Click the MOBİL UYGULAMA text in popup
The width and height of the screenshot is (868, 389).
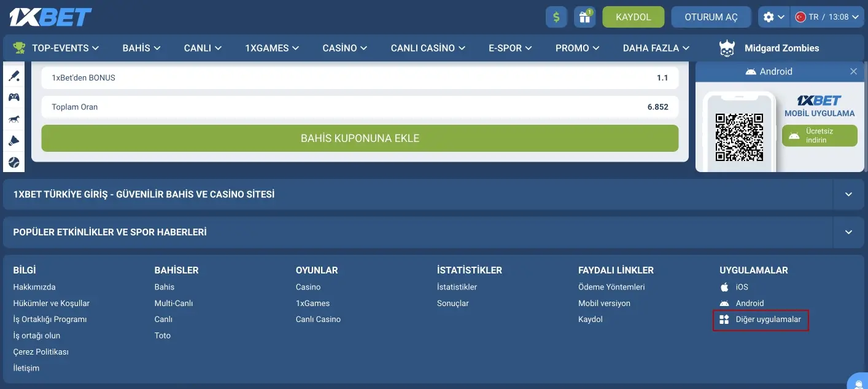click(820, 113)
